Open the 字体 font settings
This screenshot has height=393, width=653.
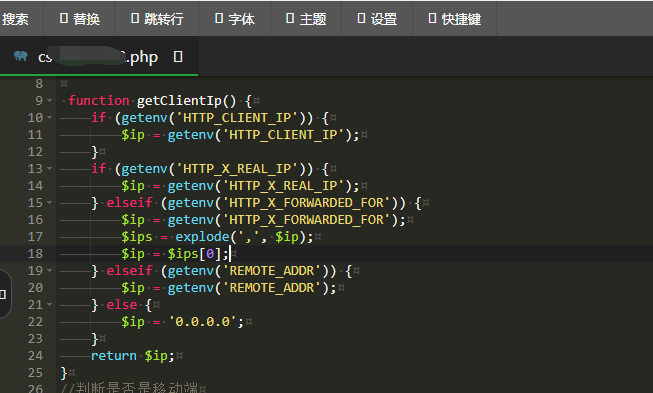click(235, 19)
